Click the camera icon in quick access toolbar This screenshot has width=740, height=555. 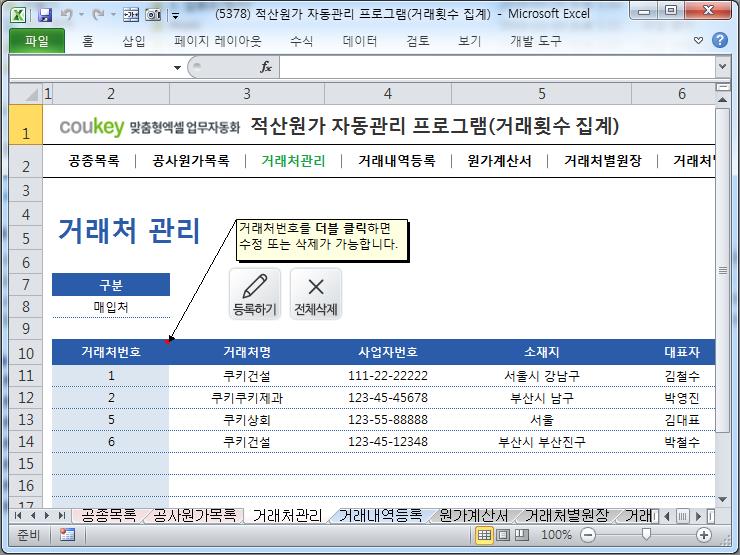click(x=153, y=15)
